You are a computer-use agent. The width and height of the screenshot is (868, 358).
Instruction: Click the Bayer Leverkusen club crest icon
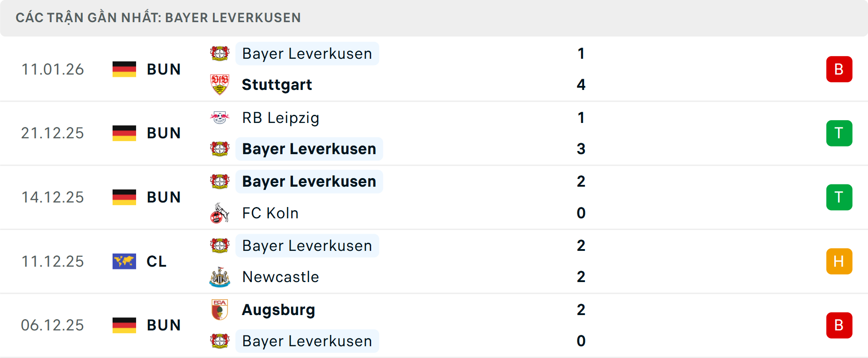[x=221, y=53]
